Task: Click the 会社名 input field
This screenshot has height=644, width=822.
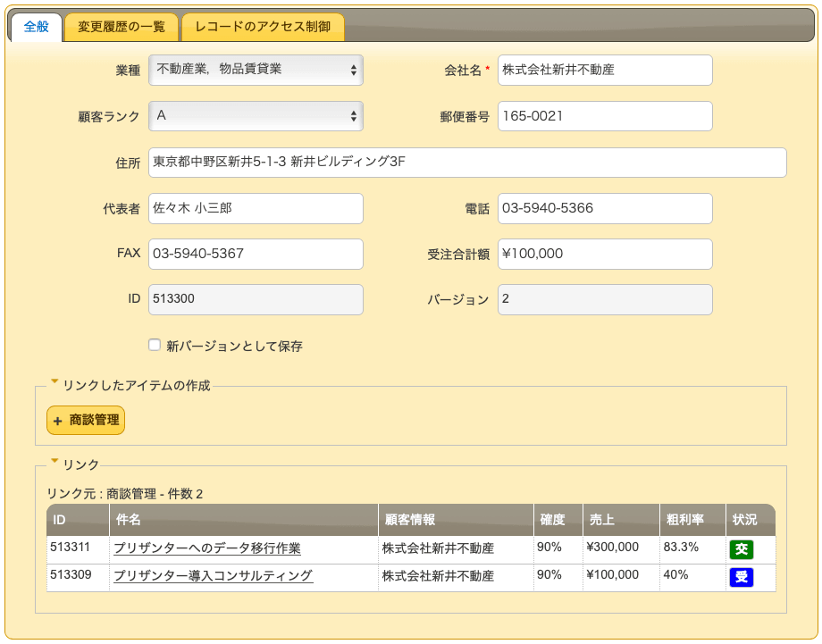Action: click(x=605, y=70)
